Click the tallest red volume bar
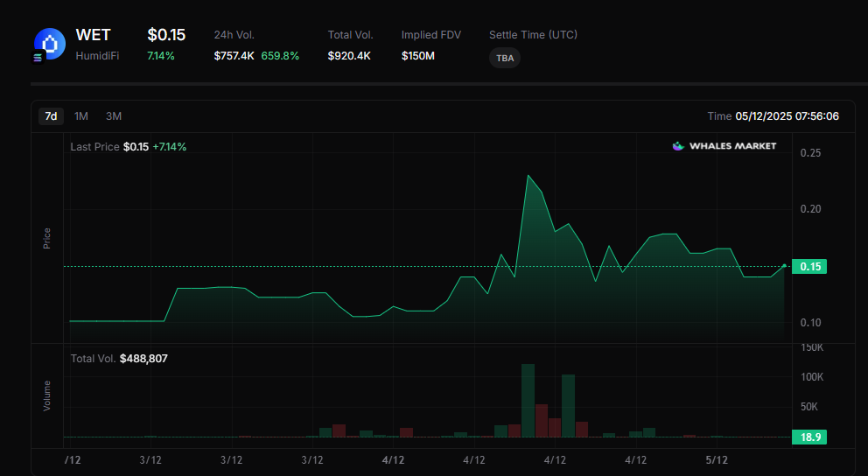This screenshot has height=476, width=868. point(542,420)
